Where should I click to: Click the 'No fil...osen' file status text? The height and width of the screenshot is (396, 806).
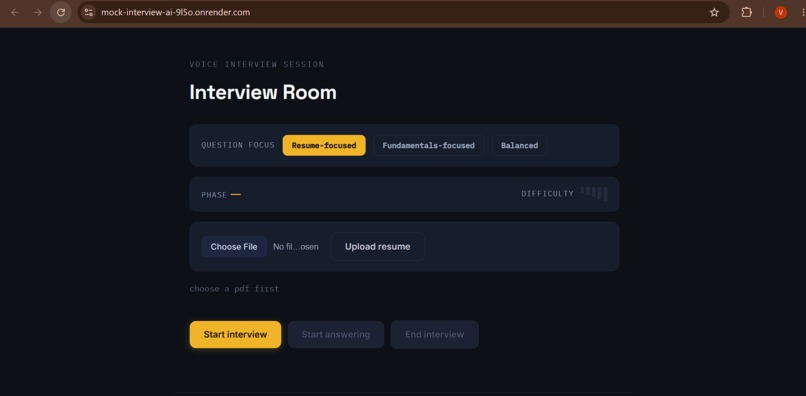click(296, 247)
